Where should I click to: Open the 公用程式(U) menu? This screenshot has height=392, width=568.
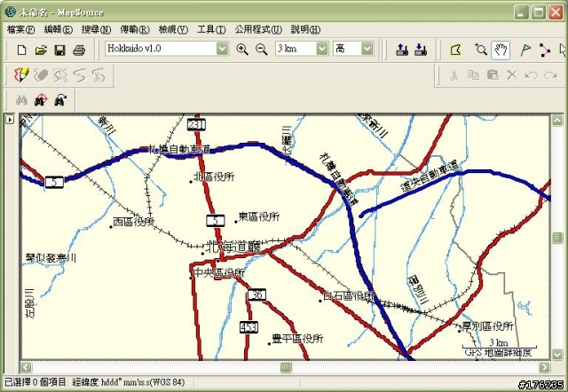258,29
